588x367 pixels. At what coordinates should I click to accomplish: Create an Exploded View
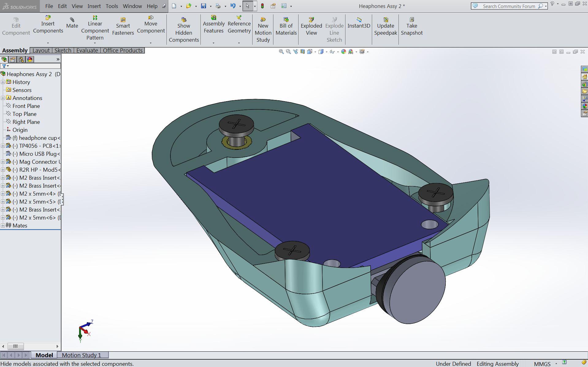311,26
